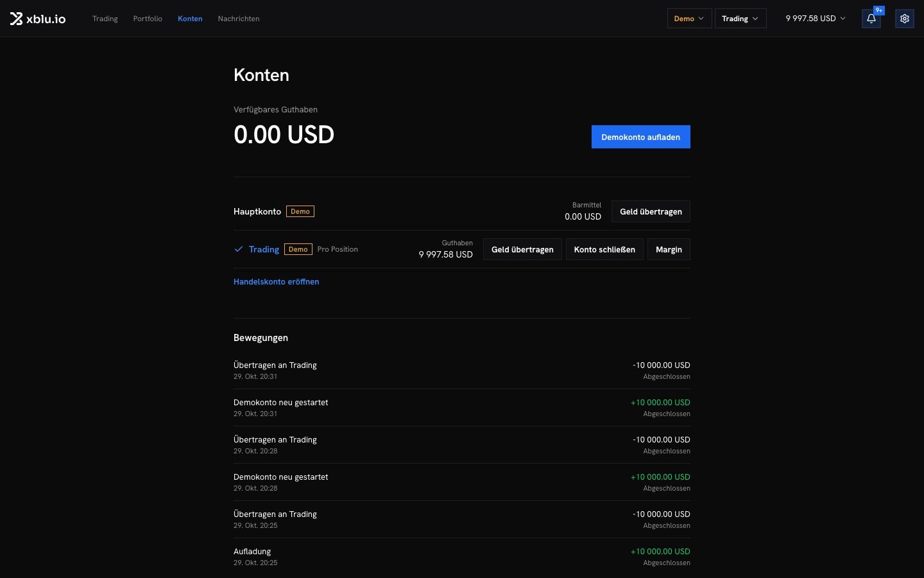Click the Demokonto aufladen button

[640, 137]
